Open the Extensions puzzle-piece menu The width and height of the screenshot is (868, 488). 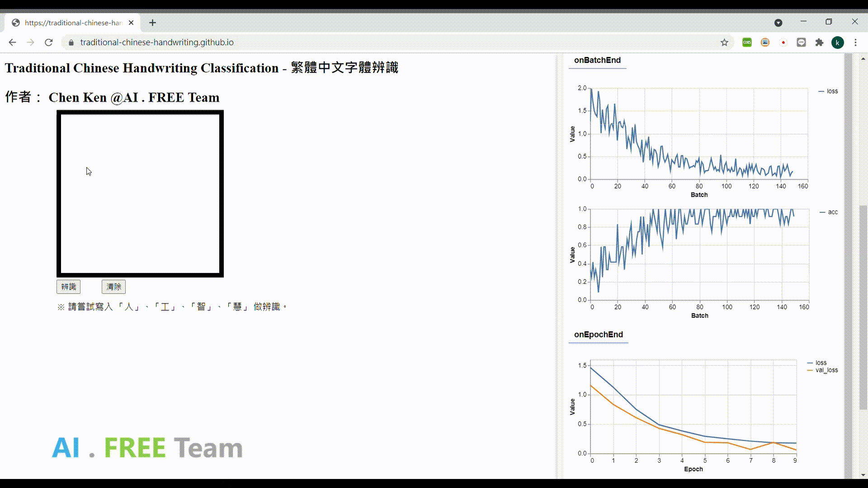[x=819, y=42]
